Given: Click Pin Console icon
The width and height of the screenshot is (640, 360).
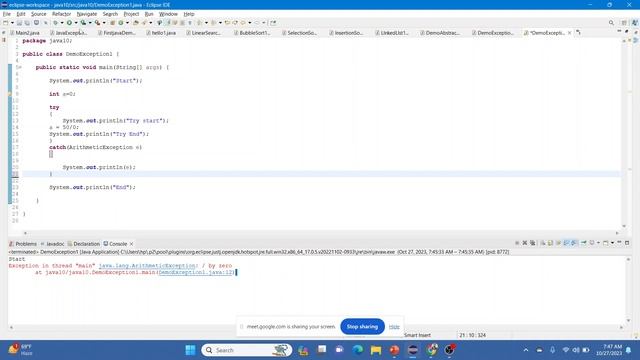Looking at the screenshot, I should pos(584,243).
